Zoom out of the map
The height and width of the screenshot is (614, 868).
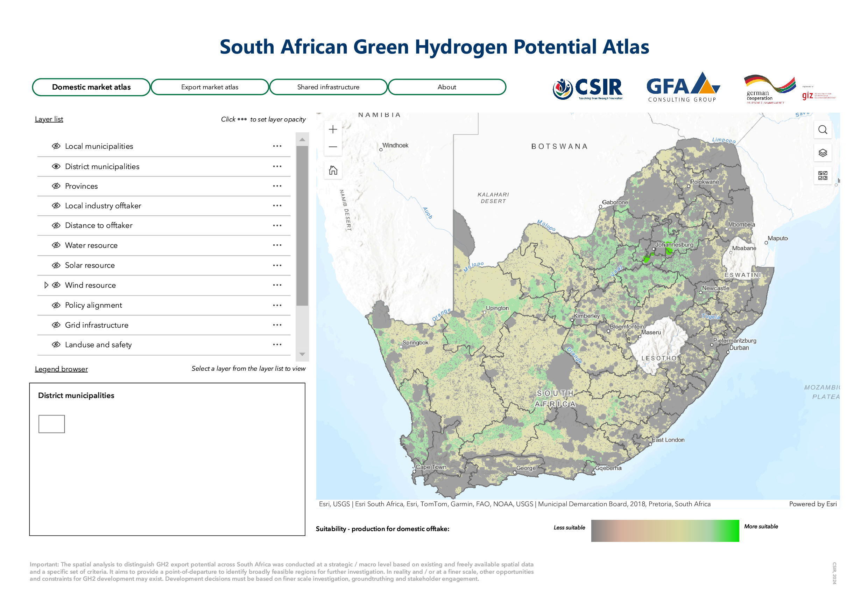pos(333,147)
